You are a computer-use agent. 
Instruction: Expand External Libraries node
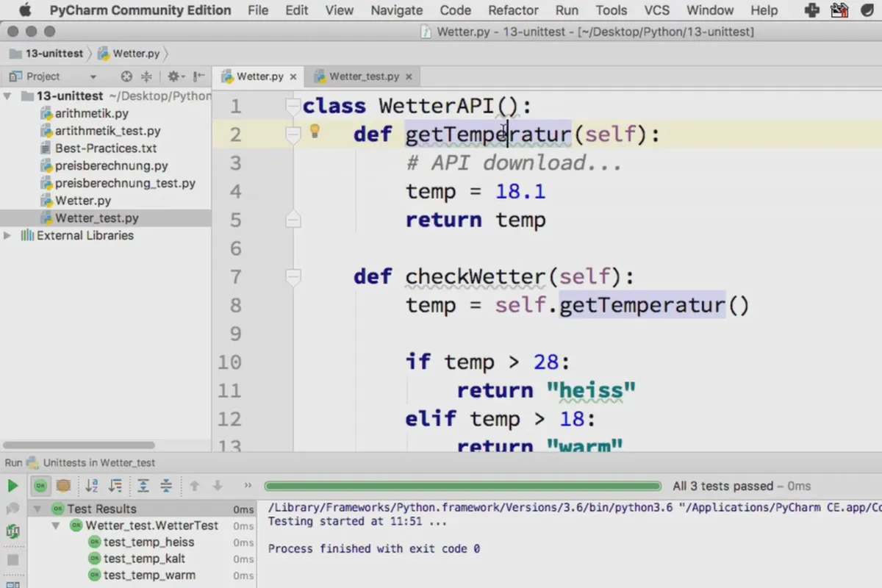click(7, 236)
